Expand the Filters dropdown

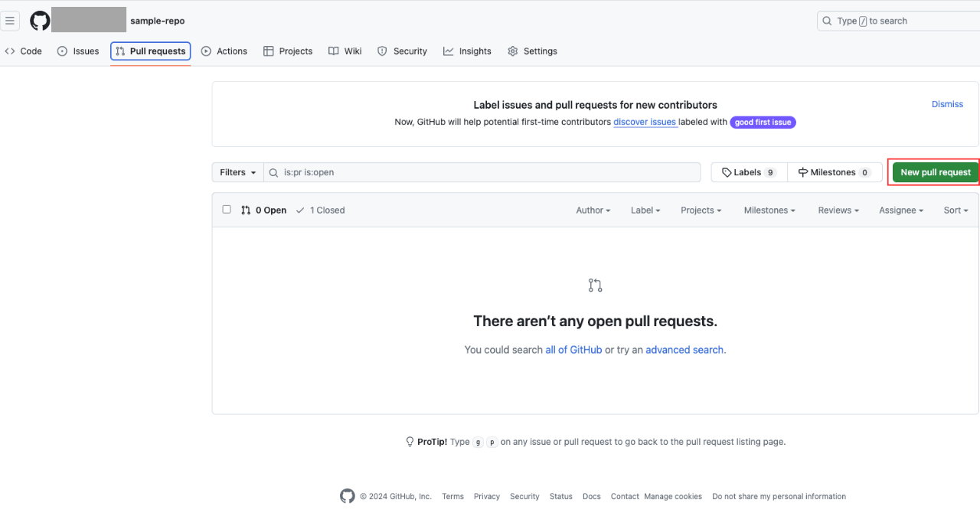[238, 172]
